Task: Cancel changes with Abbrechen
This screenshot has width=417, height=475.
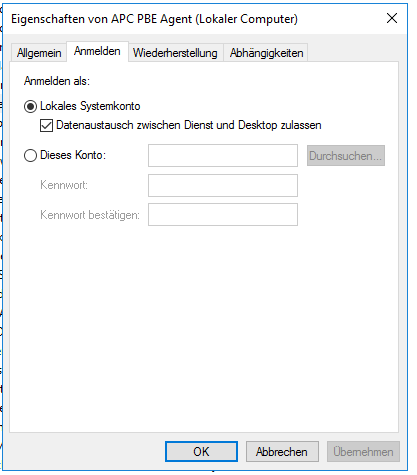Action: [282, 452]
